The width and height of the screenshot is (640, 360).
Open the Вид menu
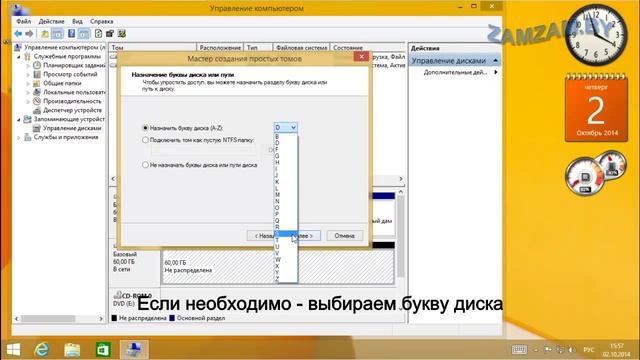click(x=77, y=21)
